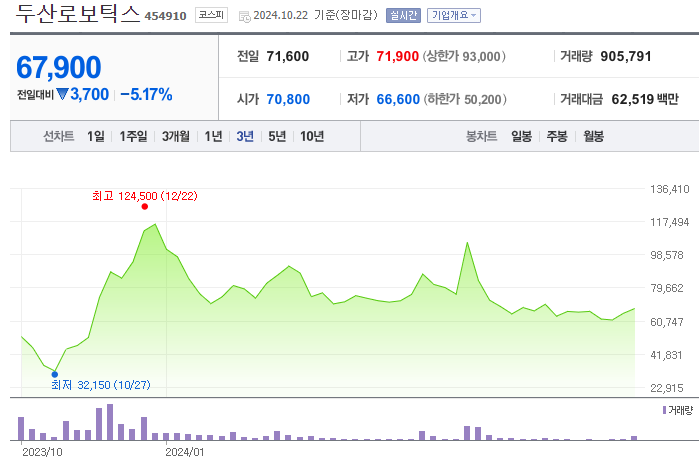The height and width of the screenshot is (459, 699).
Task: Select the 3년 line chart period
Action: 245,136
